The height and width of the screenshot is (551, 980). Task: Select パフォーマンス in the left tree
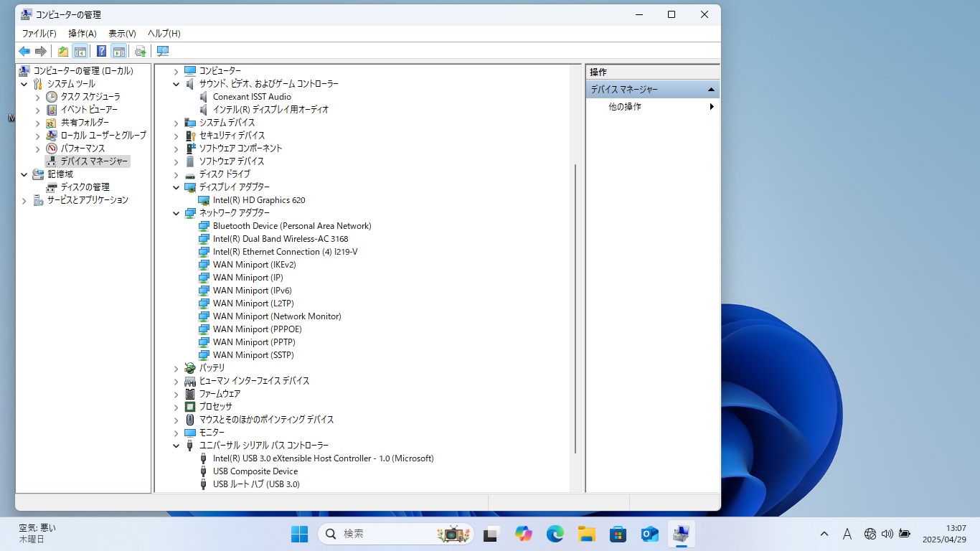click(x=83, y=149)
